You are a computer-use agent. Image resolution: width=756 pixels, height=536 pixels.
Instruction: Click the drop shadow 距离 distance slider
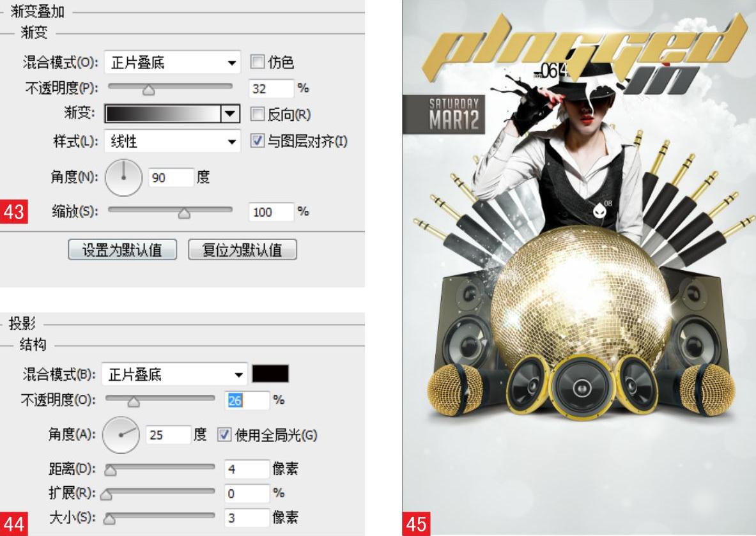(160, 468)
